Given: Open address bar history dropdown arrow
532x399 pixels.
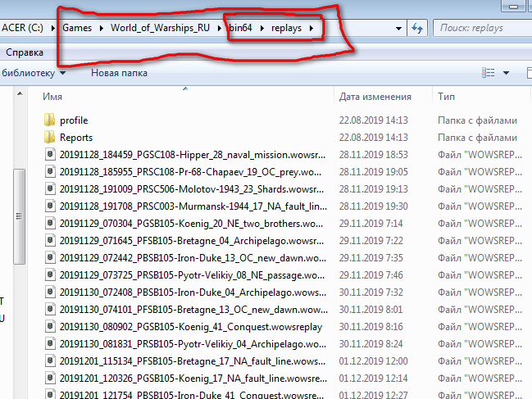Looking at the screenshot, I should (398, 29).
